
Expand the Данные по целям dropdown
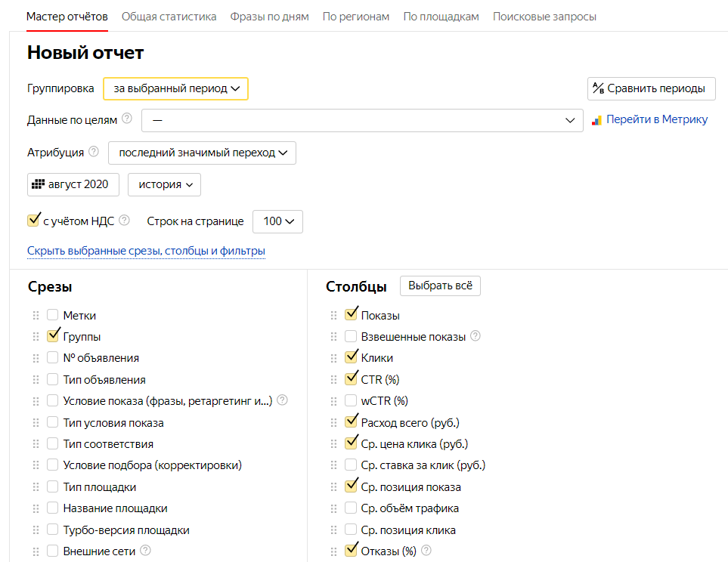(362, 120)
